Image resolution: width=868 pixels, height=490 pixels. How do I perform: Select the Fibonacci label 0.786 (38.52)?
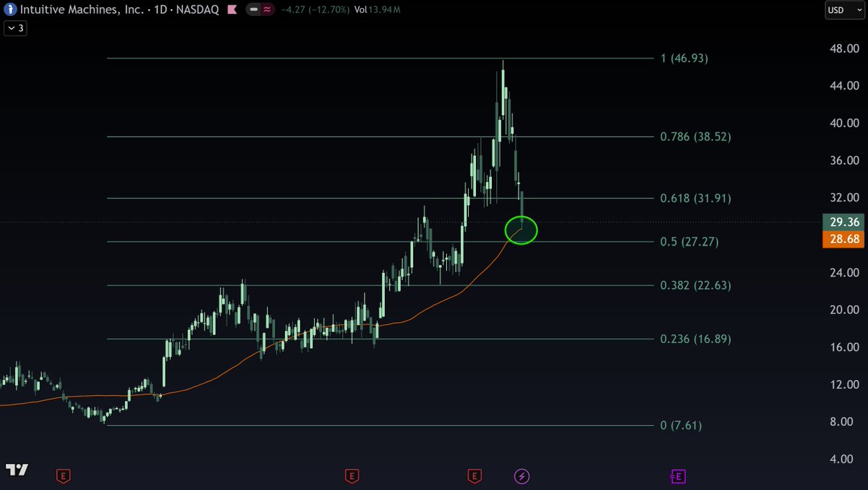coord(696,136)
